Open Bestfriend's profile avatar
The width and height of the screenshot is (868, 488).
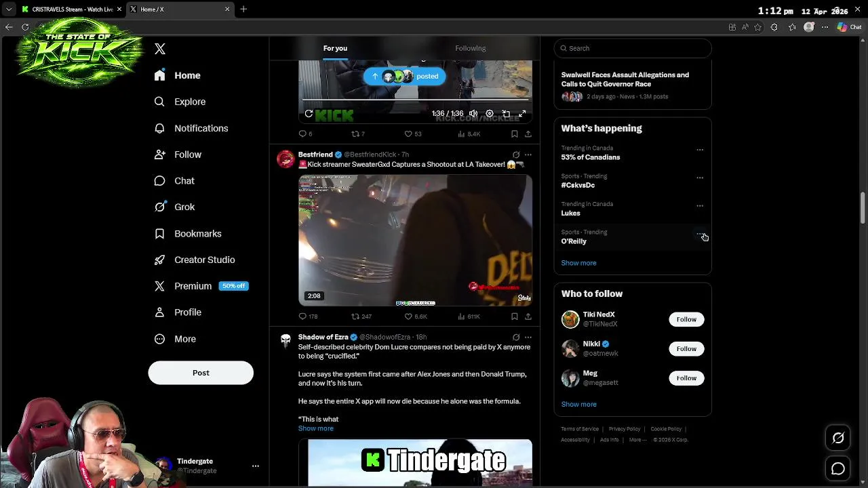click(285, 159)
